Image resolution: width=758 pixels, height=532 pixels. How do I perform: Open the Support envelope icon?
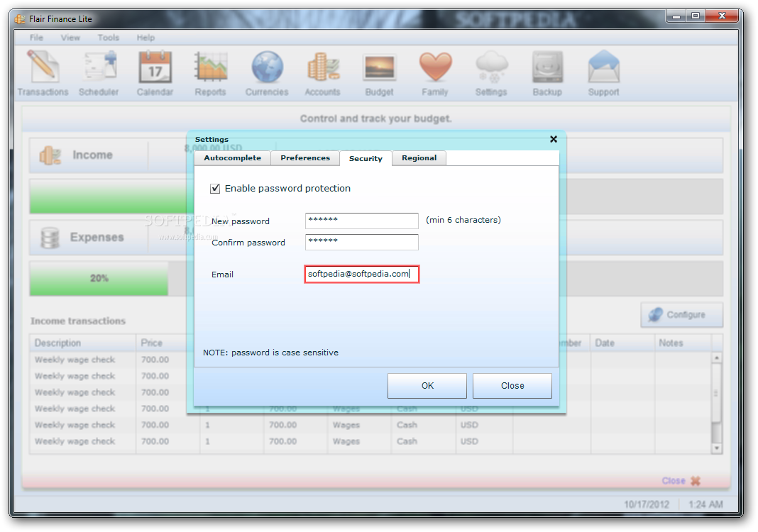click(603, 74)
